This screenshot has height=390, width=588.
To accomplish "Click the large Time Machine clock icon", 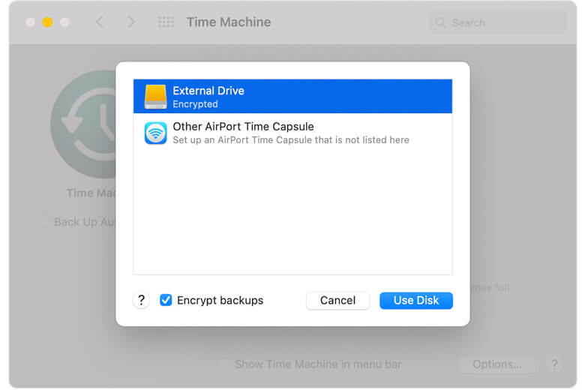I will coord(83,124).
